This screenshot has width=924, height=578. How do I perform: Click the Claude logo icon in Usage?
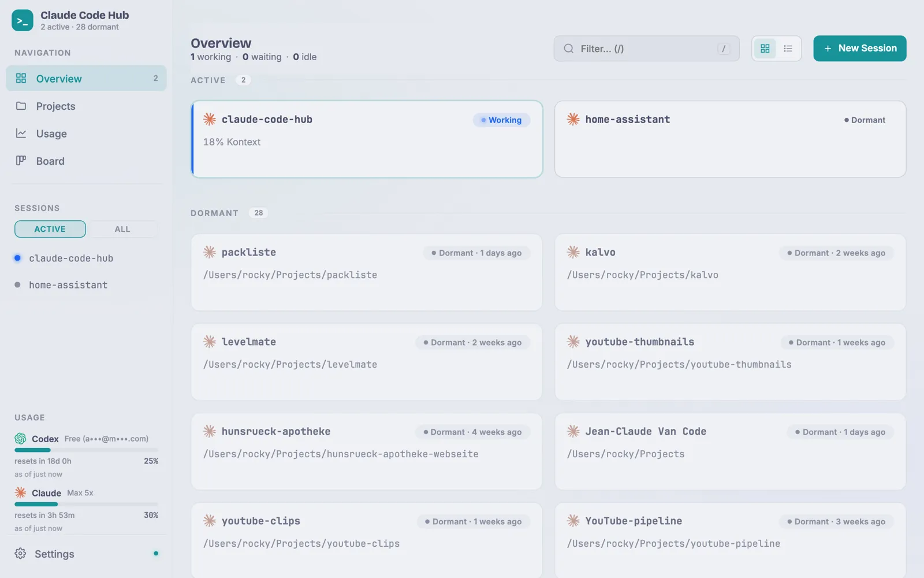coord(20,492)
